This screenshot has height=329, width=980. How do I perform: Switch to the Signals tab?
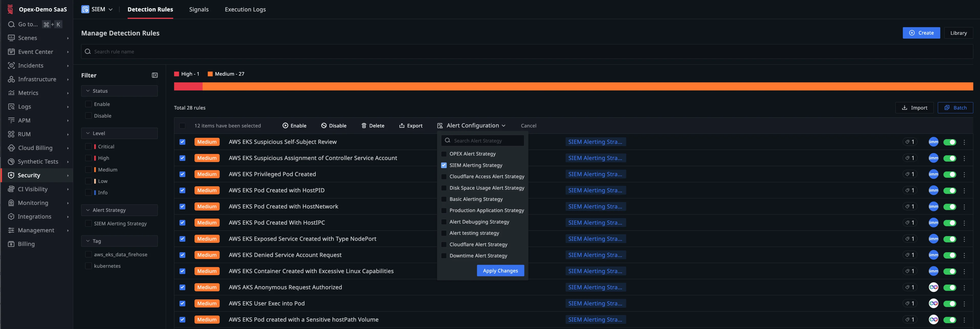click(x=199, y=9)
